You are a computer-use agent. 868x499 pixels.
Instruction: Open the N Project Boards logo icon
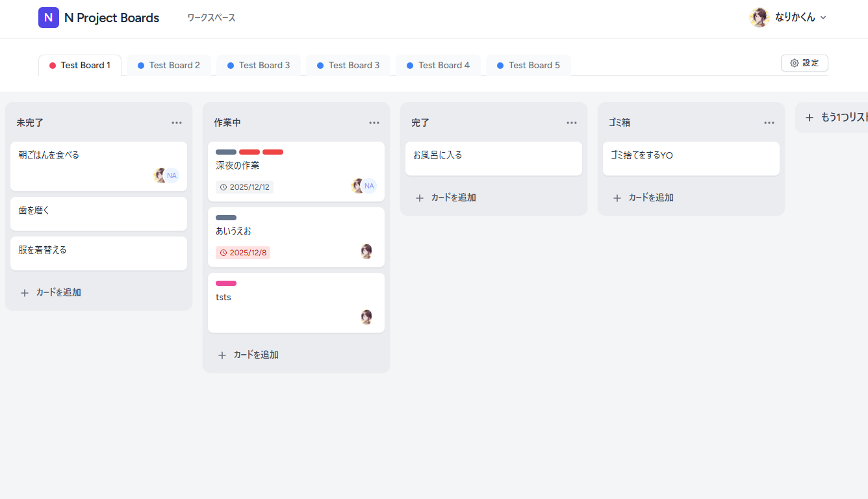click(49, 18)
